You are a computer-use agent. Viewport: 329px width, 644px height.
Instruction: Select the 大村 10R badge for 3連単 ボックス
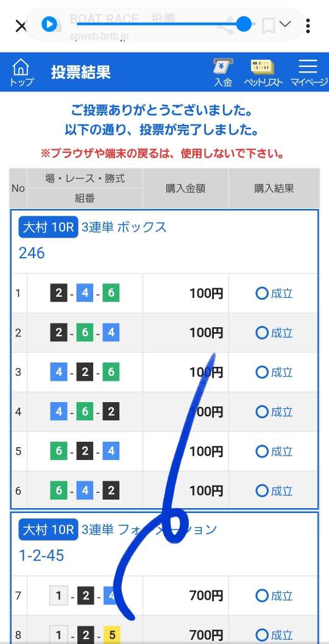48,227
